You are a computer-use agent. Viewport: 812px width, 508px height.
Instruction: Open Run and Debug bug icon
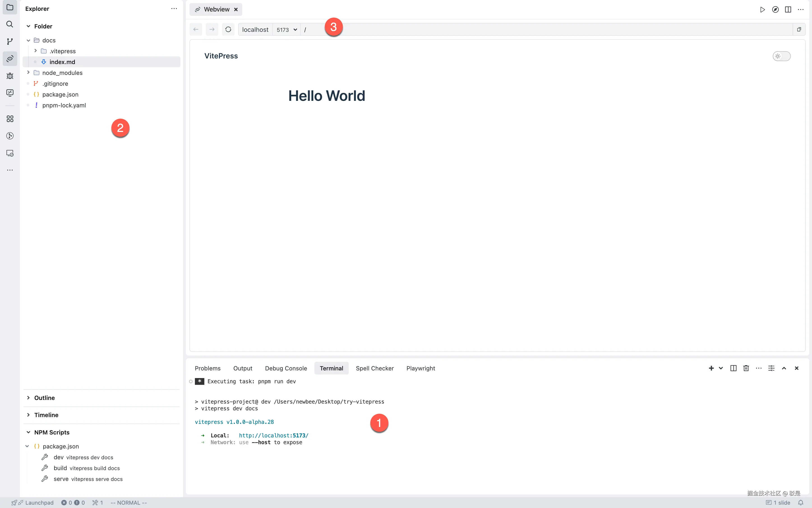click(10, 76)
